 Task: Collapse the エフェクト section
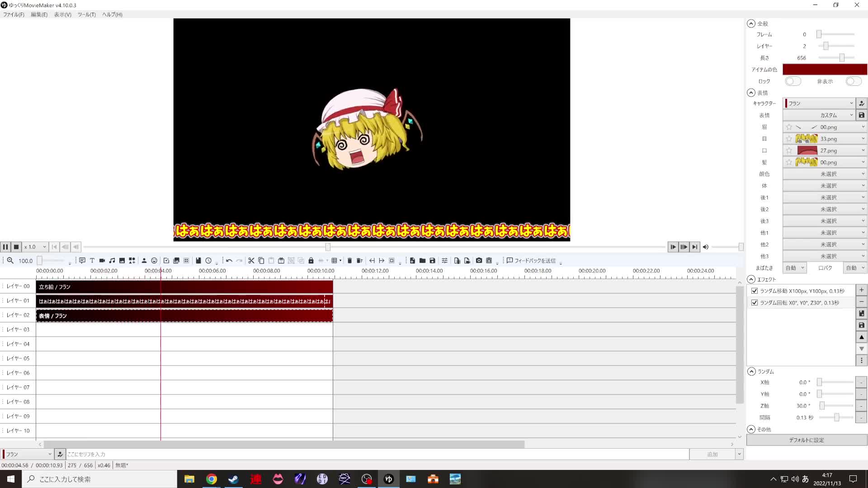[x=751, y=279]
